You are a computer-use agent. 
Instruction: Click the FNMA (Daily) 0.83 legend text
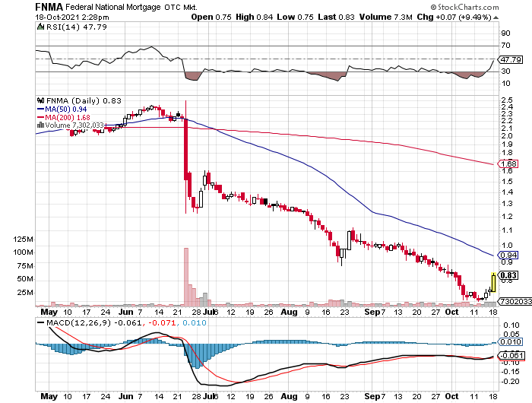point(84,100)
